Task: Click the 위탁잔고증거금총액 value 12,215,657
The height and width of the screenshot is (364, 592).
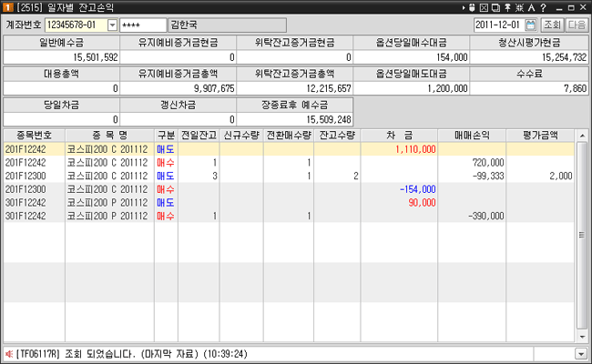Action: point(329,88)
